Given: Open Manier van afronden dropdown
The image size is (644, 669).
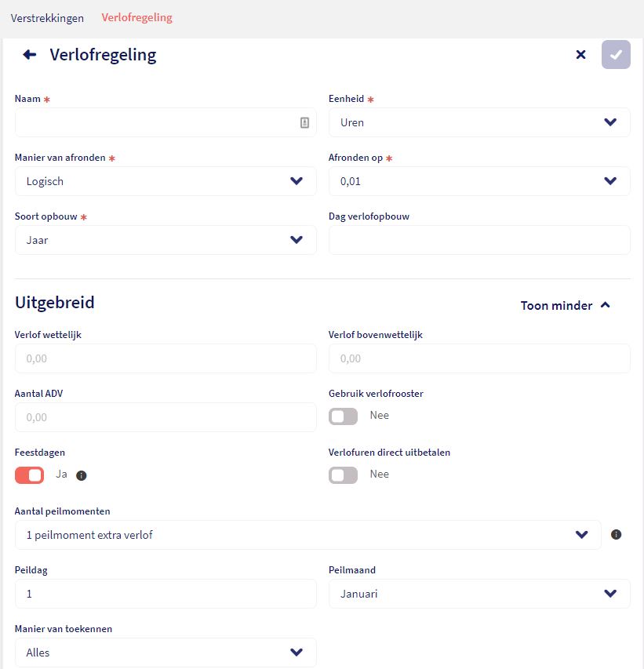Looking at the screenshot, I should (166, 181).
